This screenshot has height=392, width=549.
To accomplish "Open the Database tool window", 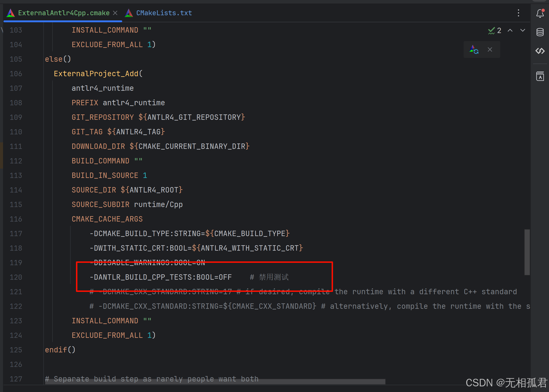I will tap(540, 32).
